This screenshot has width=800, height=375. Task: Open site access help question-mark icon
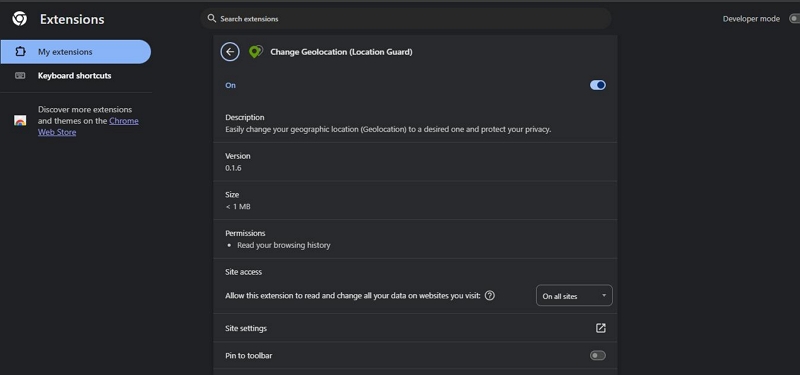pos(490,295)
